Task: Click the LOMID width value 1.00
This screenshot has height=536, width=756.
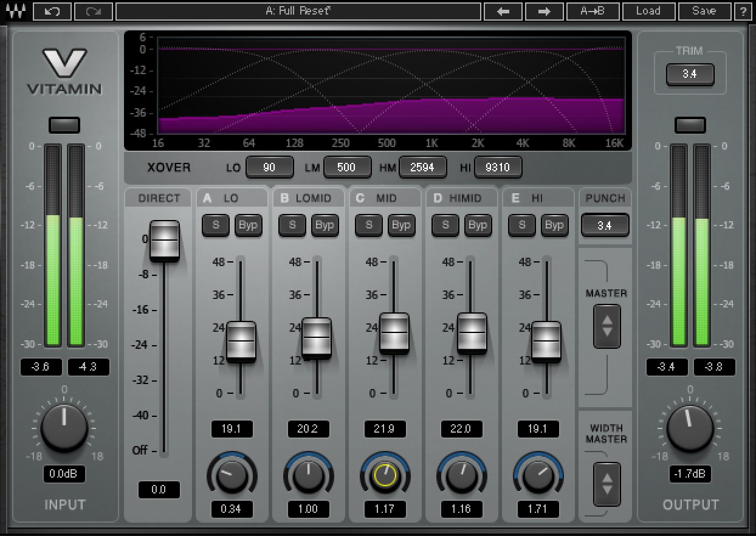Action: tap(308, 509)
